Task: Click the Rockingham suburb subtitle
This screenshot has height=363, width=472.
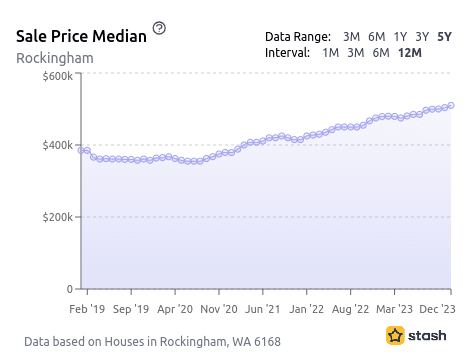Action: [x=55, y=58]
